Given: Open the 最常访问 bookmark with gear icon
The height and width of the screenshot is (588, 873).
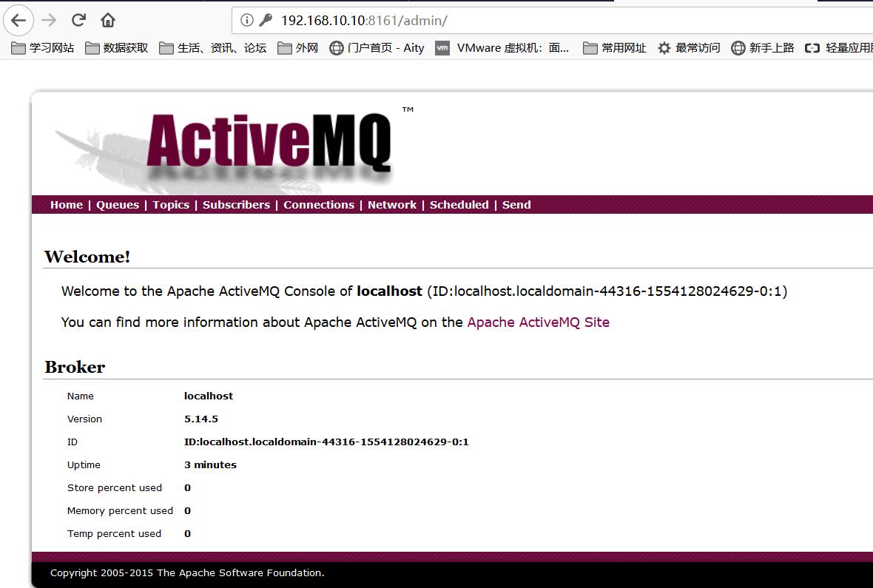Looking at the screenshot, I should (x=689, y=48).
